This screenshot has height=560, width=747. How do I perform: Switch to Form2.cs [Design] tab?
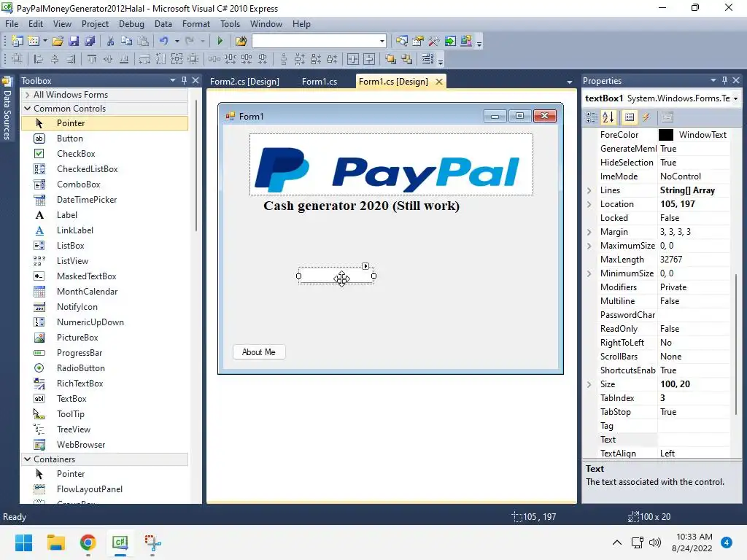[x=245, y=82]
